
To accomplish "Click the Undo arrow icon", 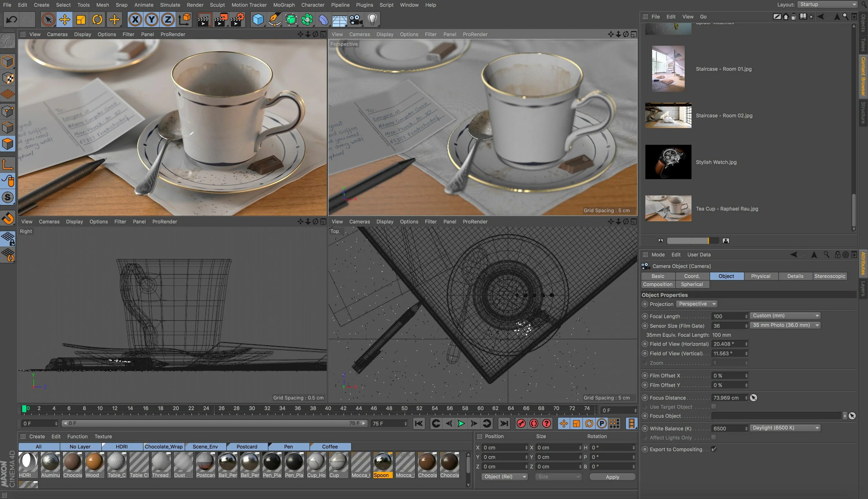I will pos(12,20).
